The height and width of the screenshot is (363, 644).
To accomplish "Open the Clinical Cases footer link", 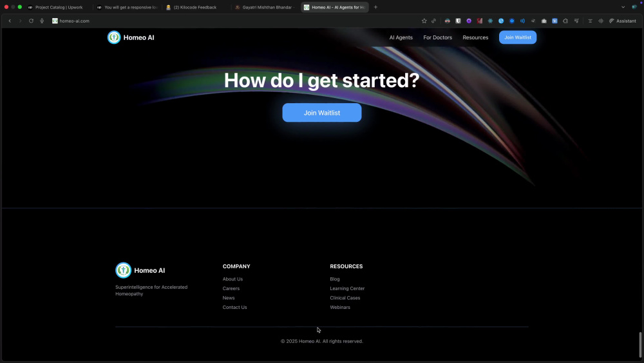I will coord(345,298).
